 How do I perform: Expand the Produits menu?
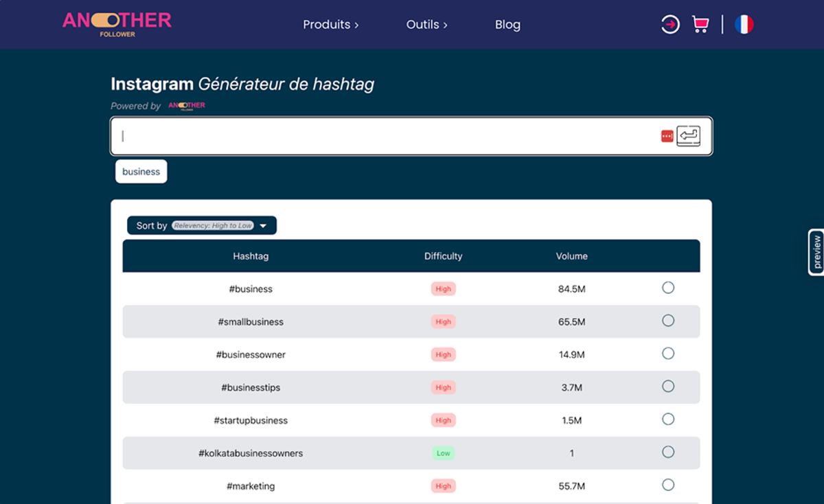pos(331,25)
